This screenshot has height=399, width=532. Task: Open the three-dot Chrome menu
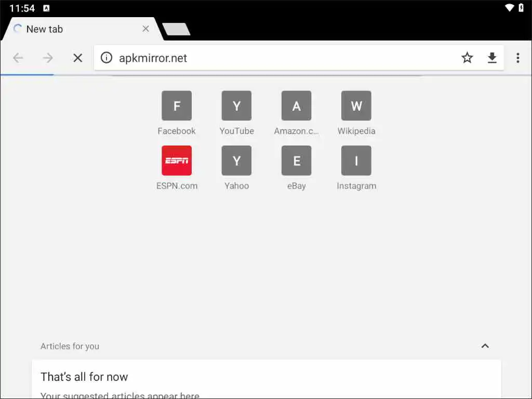coord(518,58)
